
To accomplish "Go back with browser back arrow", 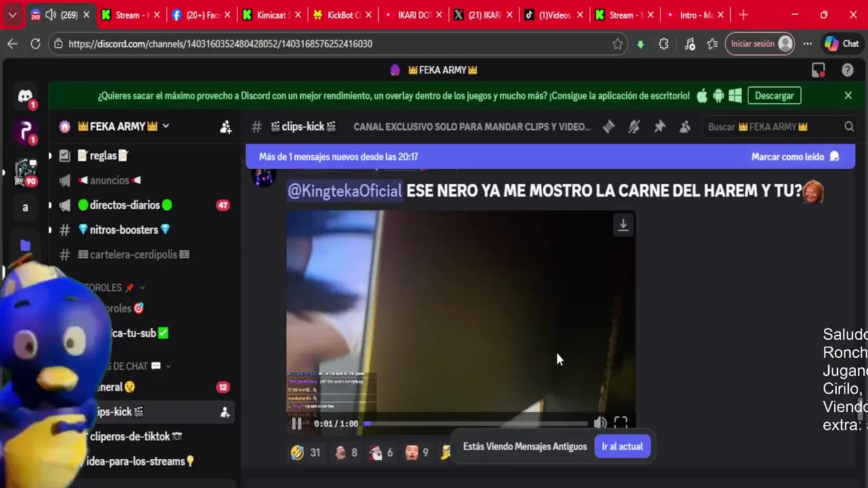I will 12,43.
